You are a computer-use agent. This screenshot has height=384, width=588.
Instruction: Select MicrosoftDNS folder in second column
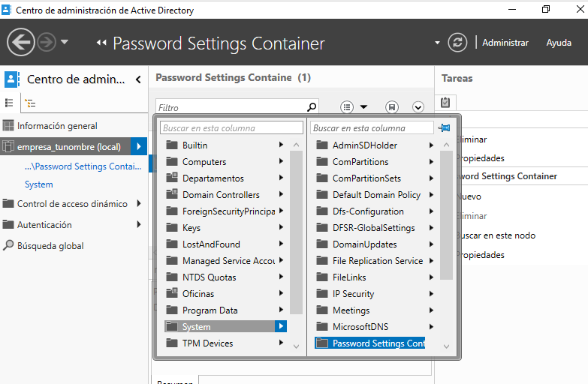pyautogui.click(x=360, y=327)
